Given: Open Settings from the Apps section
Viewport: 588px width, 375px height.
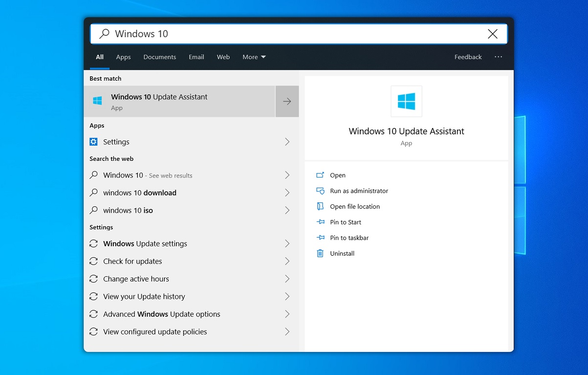Looking at the screenshot, I should click(116, 142).
